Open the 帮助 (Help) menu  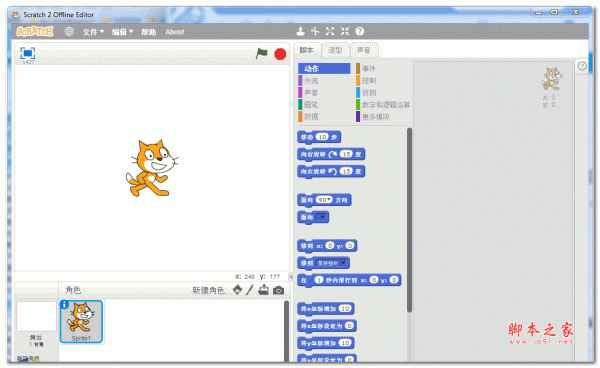(x=148, y=32)
